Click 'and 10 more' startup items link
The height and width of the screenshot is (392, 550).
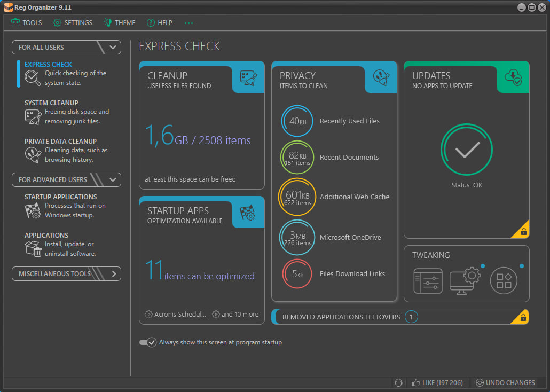[x=235, y=315]
